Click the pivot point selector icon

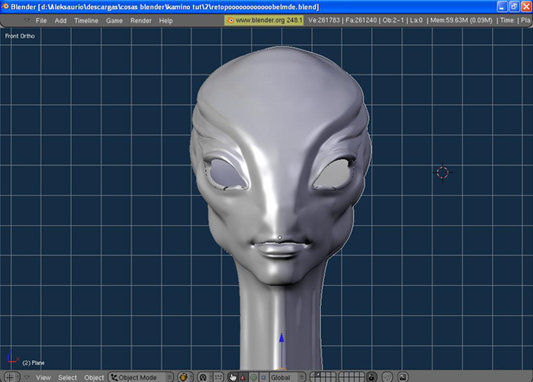[x=203, y=377]
